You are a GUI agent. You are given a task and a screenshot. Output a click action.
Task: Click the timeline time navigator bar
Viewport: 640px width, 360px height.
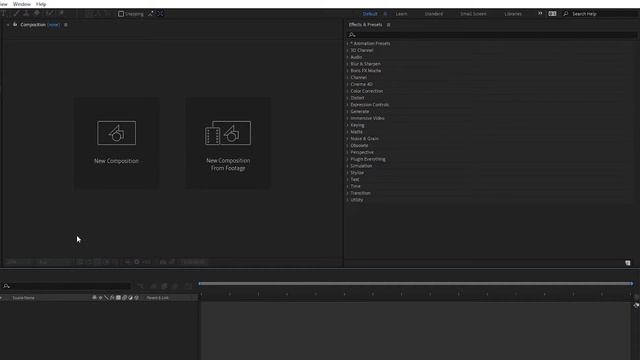pos(416,283)
